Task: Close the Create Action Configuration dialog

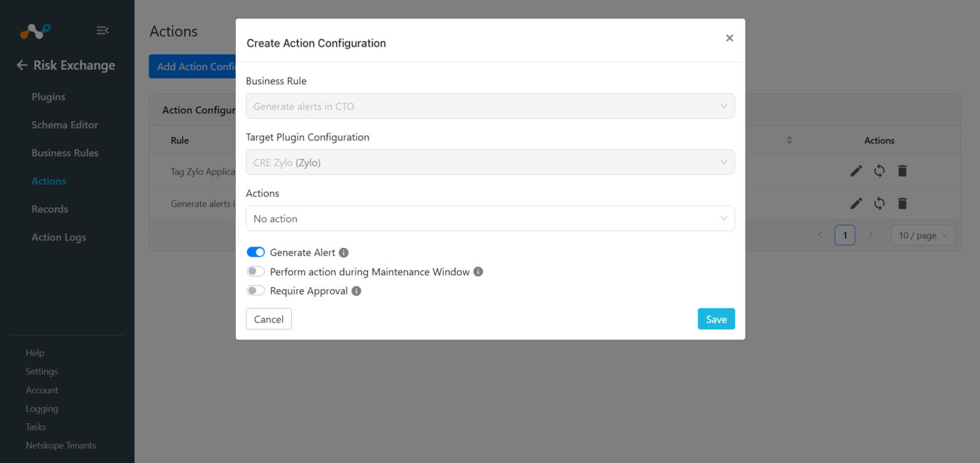Action: coord(729,38)
